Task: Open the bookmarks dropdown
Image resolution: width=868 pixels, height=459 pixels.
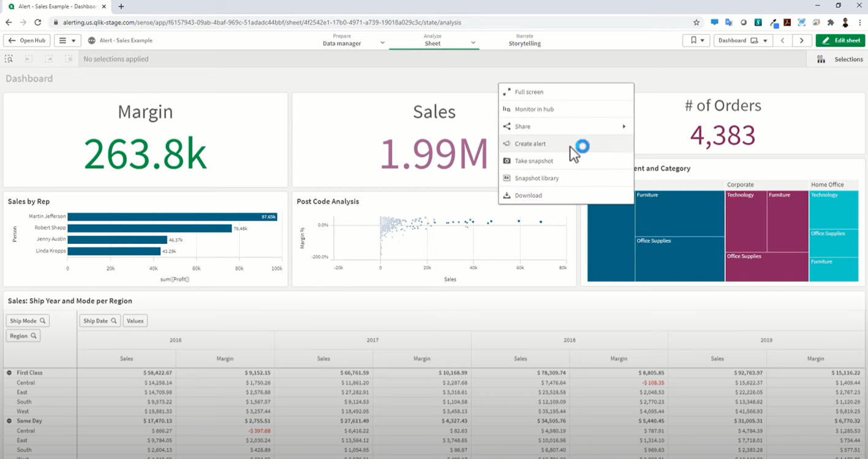Action: click(696, 40)
